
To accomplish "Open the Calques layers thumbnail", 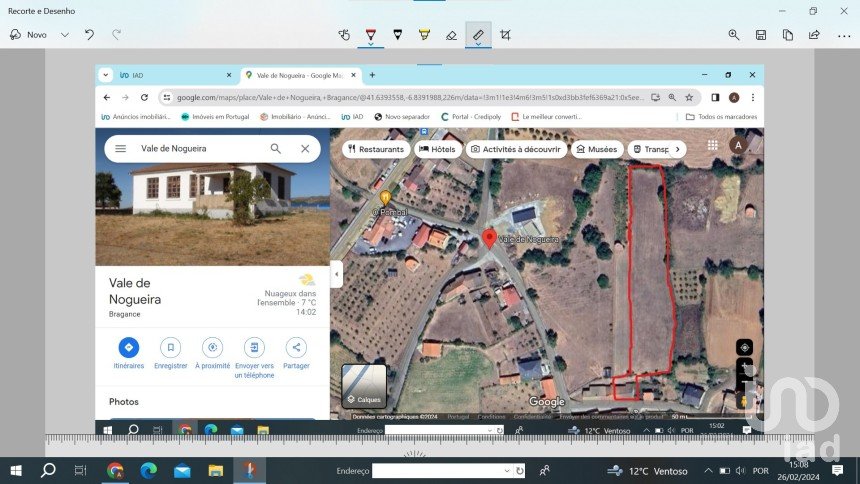I will pos(364,386).
